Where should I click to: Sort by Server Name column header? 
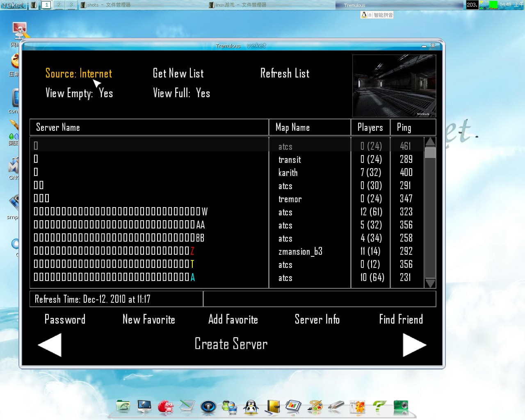(x=149, y=128)
